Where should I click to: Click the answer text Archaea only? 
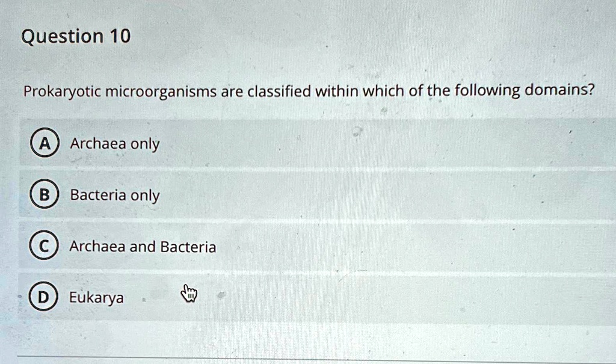tap(114, 143)
